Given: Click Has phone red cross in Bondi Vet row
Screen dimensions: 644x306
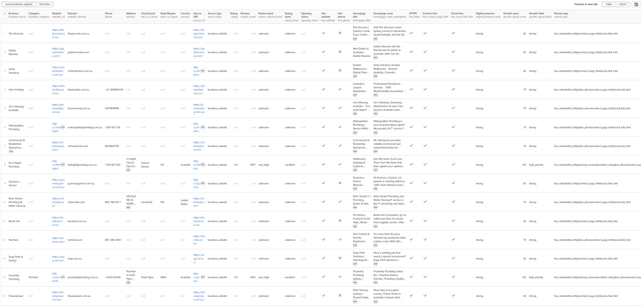Looking at the screenshot, I should coord(340,221).
